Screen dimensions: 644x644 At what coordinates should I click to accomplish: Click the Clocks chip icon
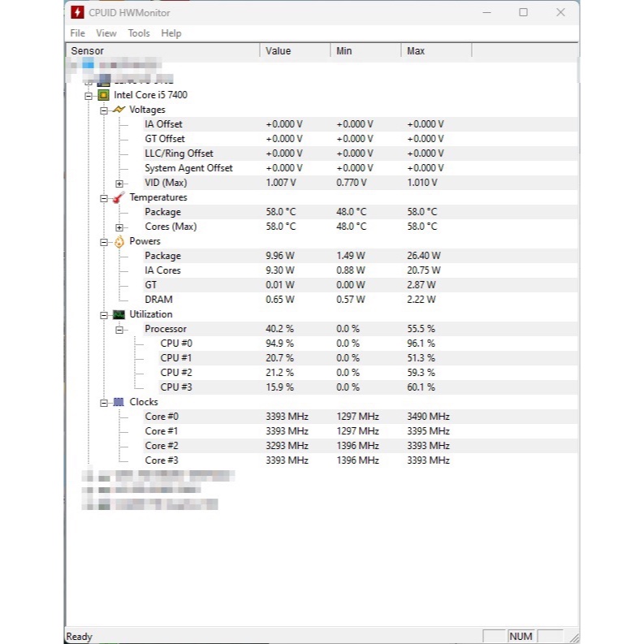tap(119, 402)
